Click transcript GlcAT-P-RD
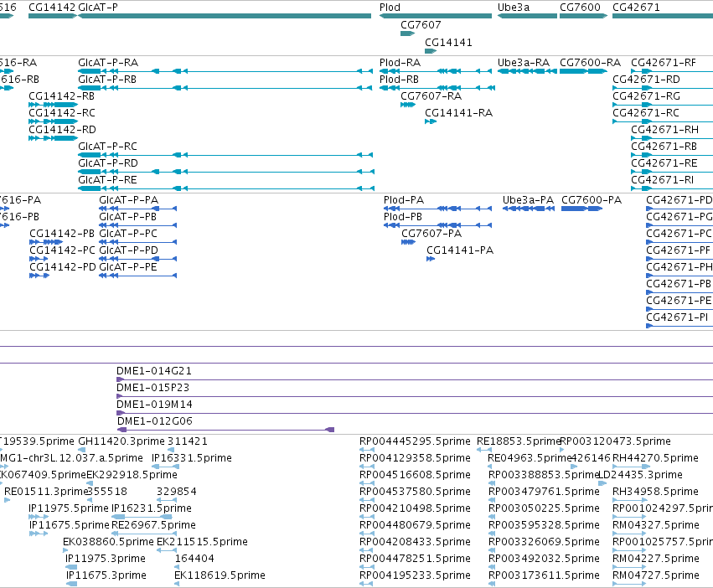 pos(226,172)
